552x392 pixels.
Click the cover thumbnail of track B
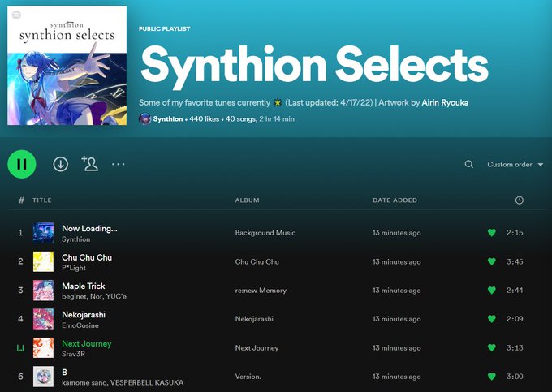coord(43,377)
